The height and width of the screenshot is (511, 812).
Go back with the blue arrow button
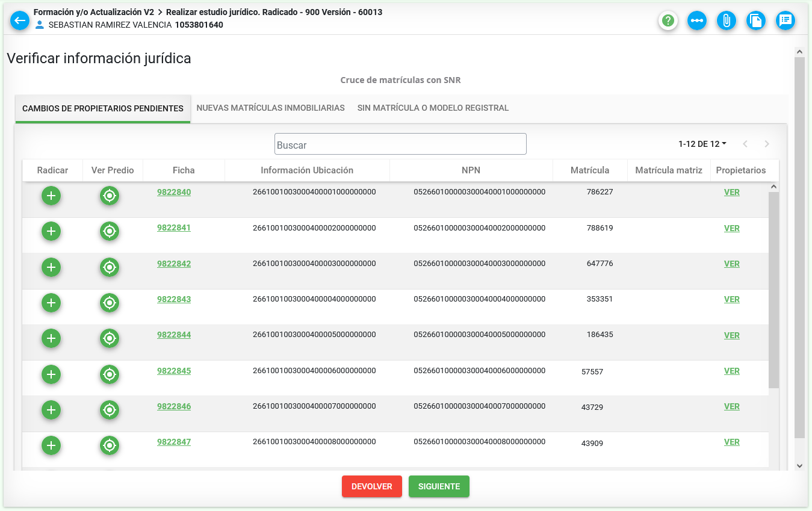20,20
